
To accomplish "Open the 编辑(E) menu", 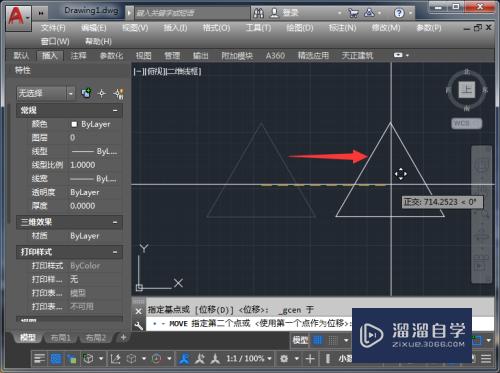I will 94,28.
